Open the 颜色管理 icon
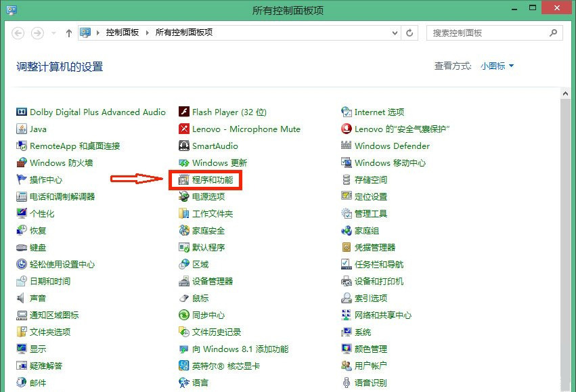The width and height of the screenshot is (576, 392). [x=347, y=349]
